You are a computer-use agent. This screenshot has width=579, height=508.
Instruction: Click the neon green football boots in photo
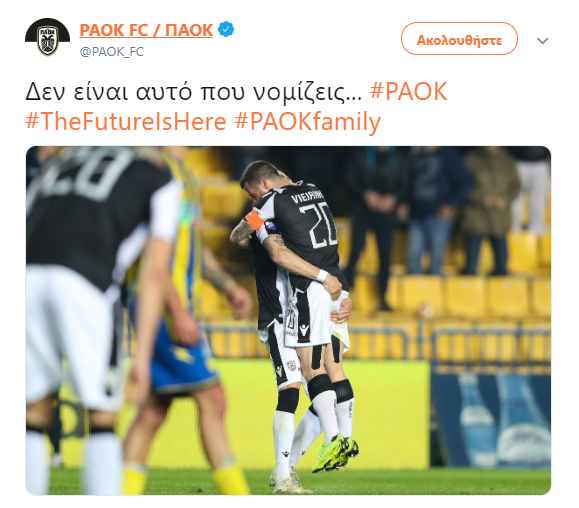[334, 453]
